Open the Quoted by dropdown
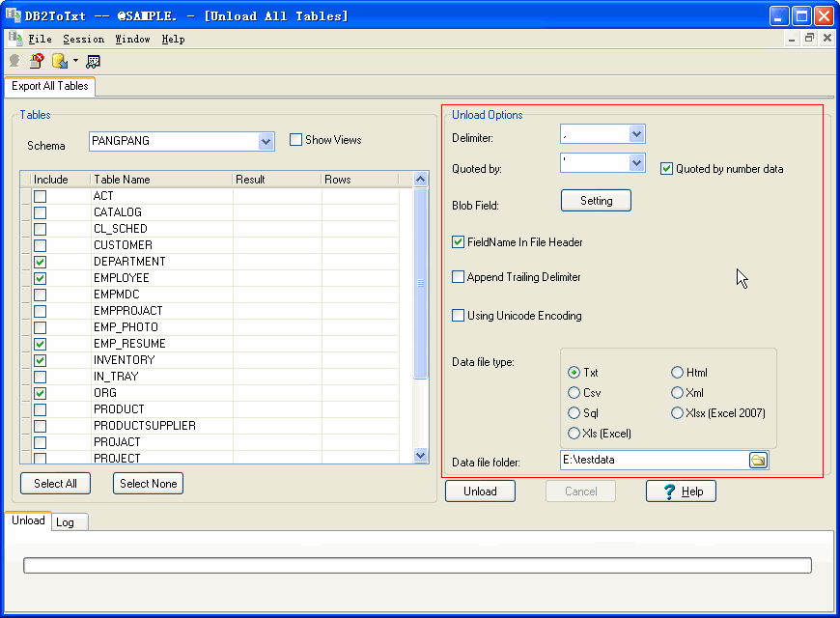This screenshot has height=618, width=840. [636, 162]
